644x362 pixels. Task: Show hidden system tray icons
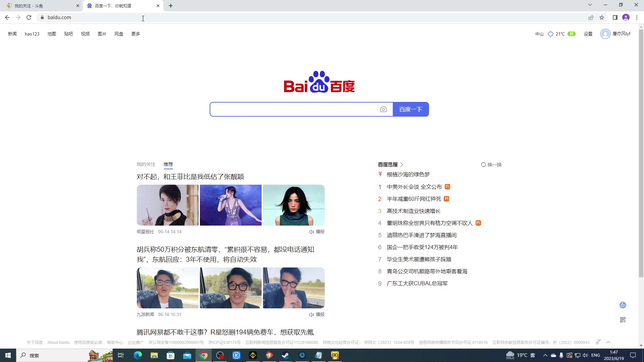click(545, 355)
